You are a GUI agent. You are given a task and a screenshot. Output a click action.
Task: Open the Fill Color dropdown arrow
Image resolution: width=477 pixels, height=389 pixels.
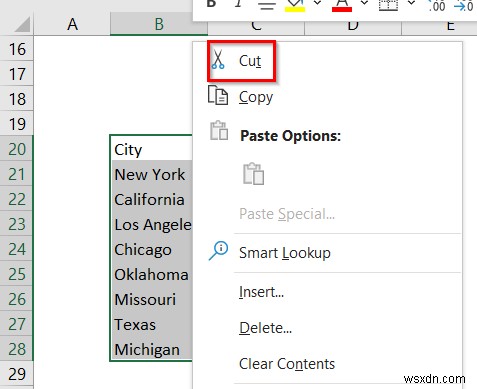(318, 3)
